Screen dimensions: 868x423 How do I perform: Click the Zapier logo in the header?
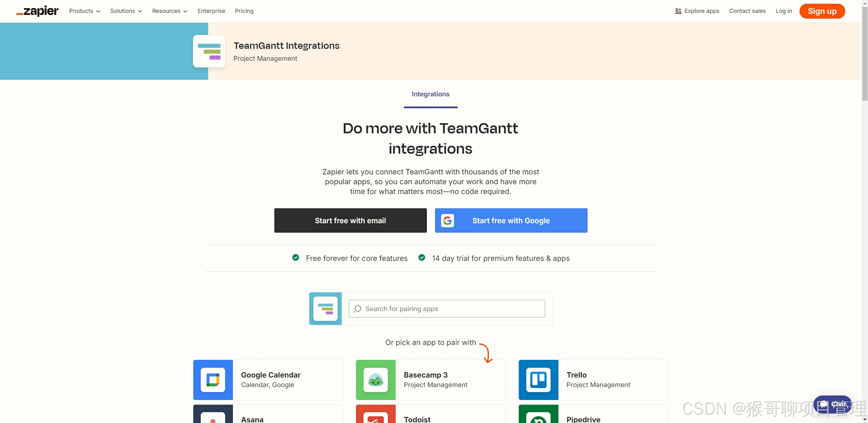coord(37,11)
